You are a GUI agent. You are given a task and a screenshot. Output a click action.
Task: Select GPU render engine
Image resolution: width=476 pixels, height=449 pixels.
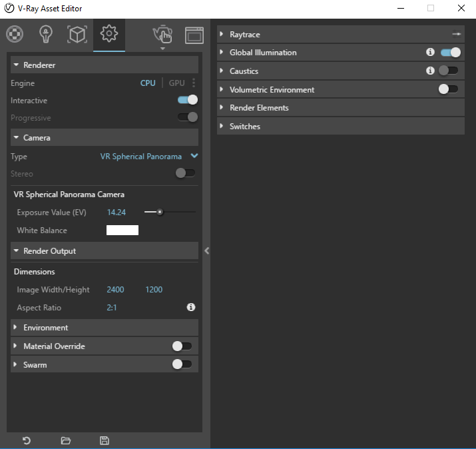[x=176, y=83]
